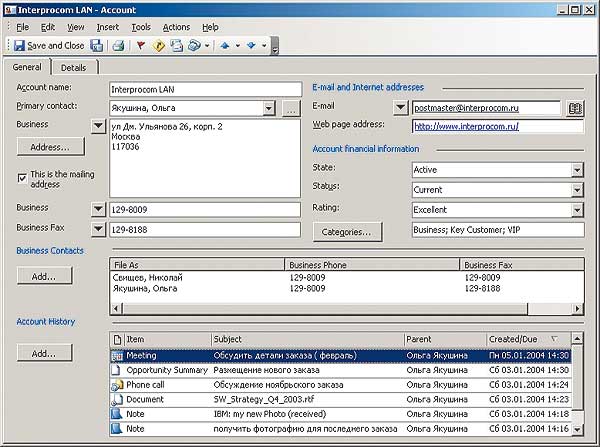600x447 pixels.
Task: Open the Rating dropdown showing Excellent
Action: click(577, 210)
